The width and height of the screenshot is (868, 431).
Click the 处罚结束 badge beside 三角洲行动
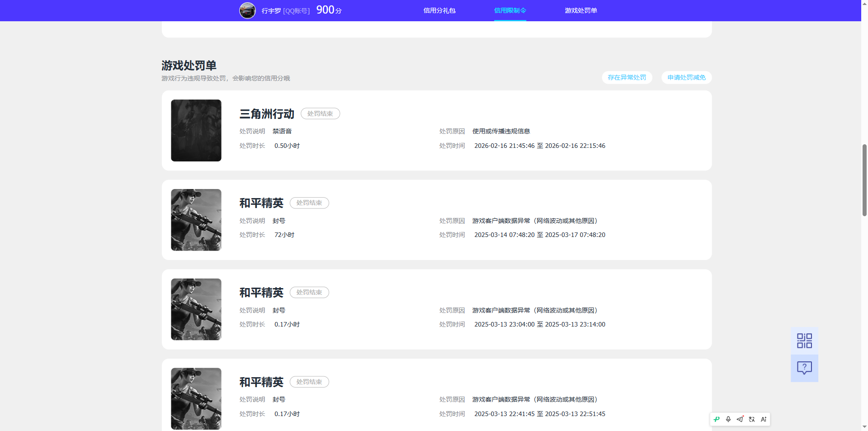coord(320,114)
